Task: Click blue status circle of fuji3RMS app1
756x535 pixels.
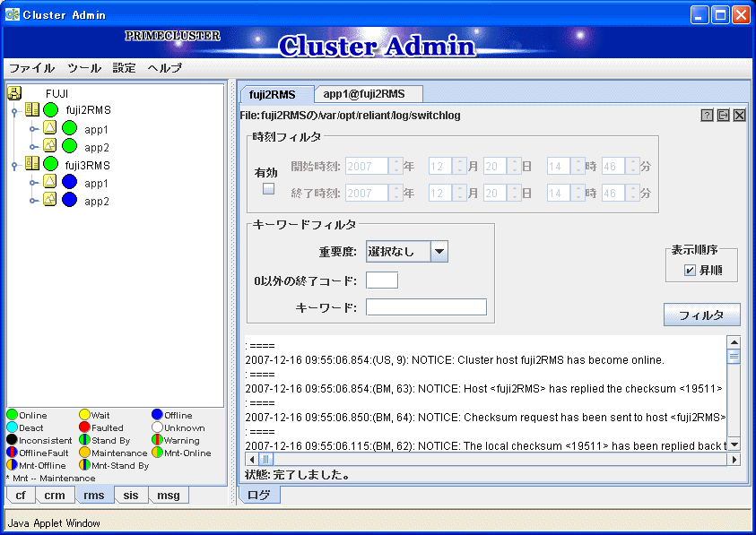Action: coord(69,182)
